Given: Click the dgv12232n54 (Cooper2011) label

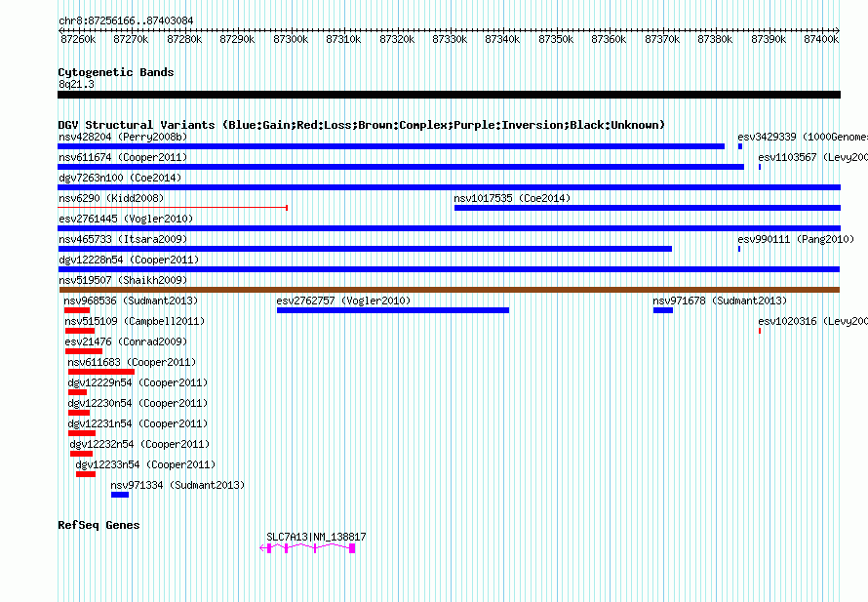Looking at the screenshot, I should [139, 444].
